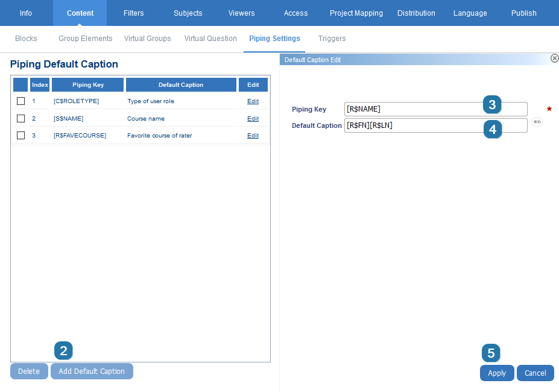This screenshot has height=392, width=559.
Task: Switch to the Content tab
Action: (x=80, y=13)
